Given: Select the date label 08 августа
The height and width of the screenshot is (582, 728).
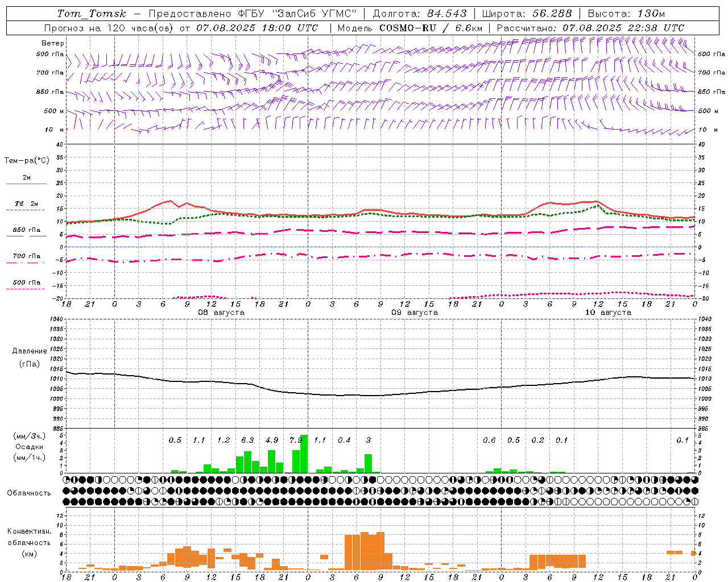Looking at the screenshot, I should coord(221,313).
